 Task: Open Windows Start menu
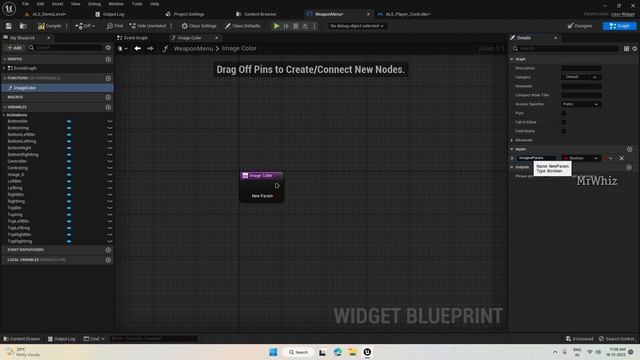point(273,352)
